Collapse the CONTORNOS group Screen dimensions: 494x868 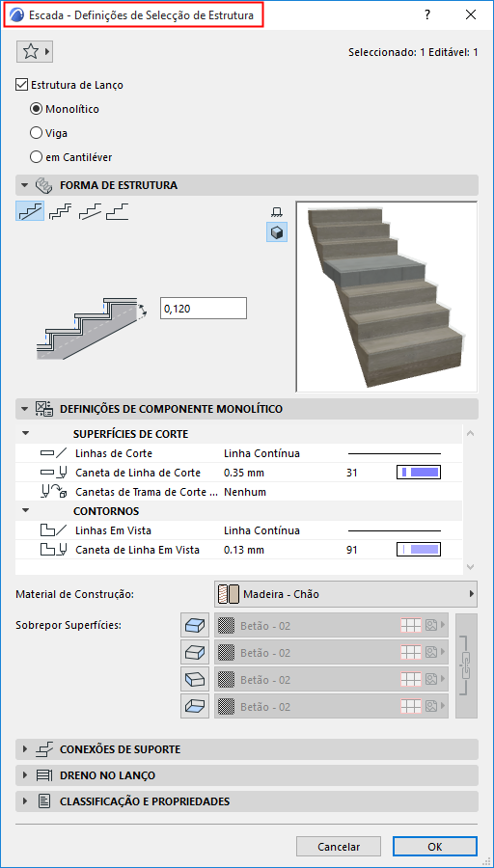point(26,511)
